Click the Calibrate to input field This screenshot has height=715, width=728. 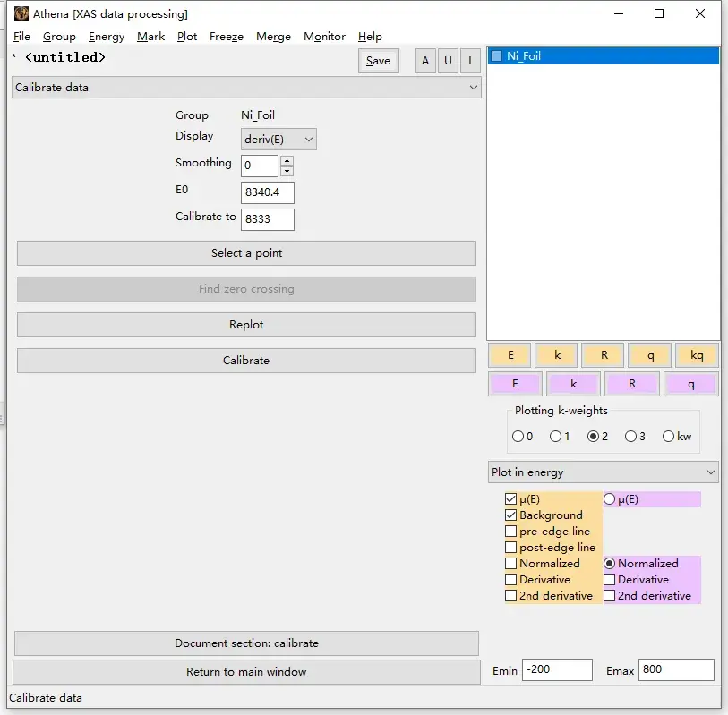(268, 219)
